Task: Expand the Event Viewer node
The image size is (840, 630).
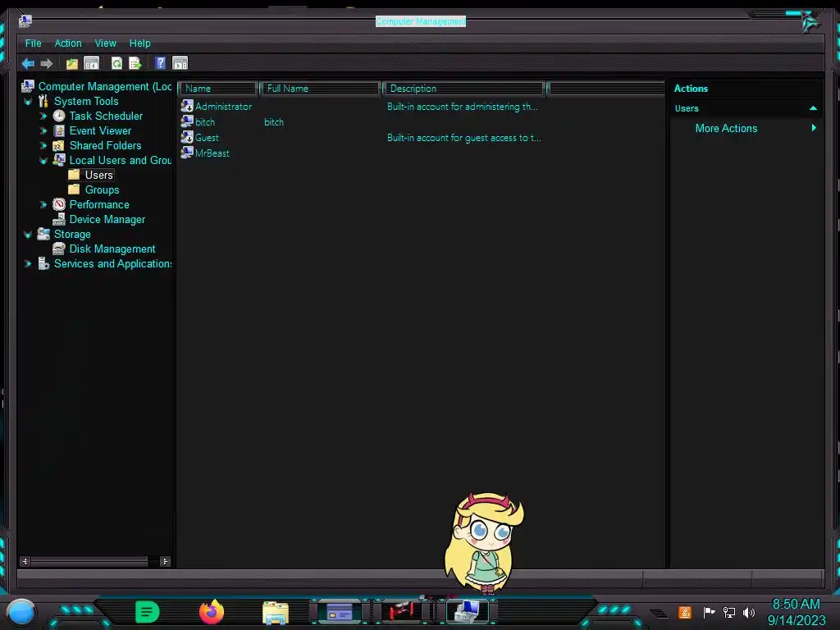Action: pyautogui.click(x=43, y=130)
